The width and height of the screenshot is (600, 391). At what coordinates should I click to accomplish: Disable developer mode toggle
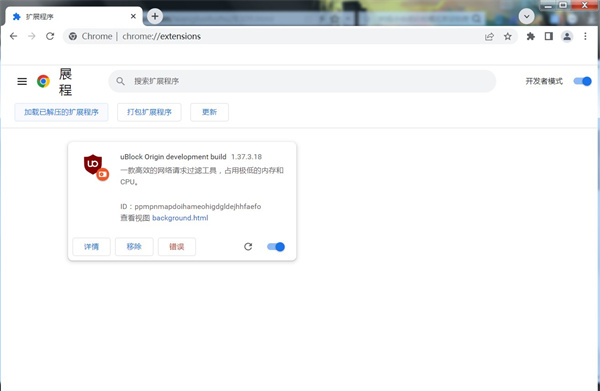tap(582, 81)
